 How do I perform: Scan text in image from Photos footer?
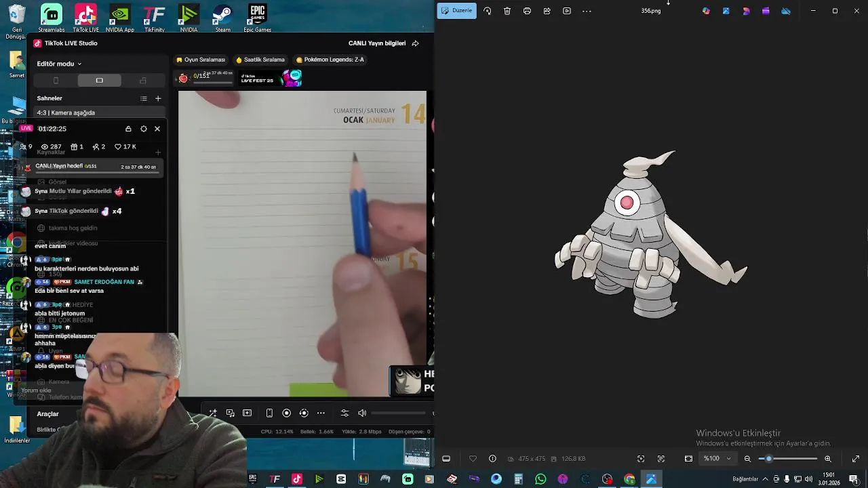click(661, 459)
